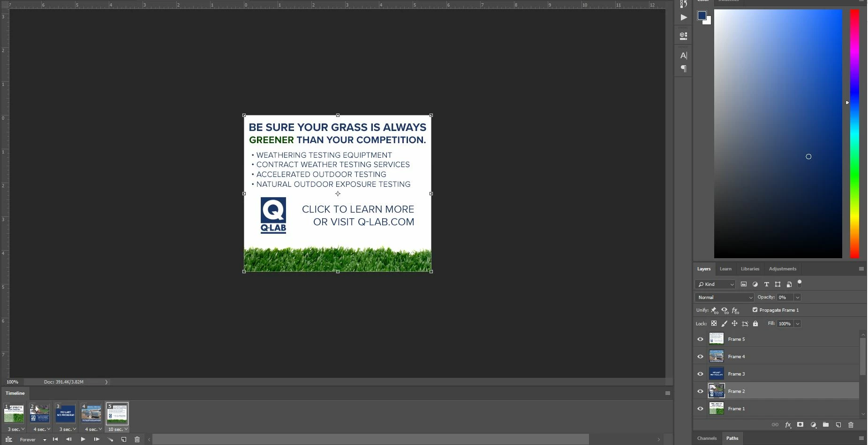Hide the Frame 2 layer
This screenshot has height=445, width=868.
[701, 391]
